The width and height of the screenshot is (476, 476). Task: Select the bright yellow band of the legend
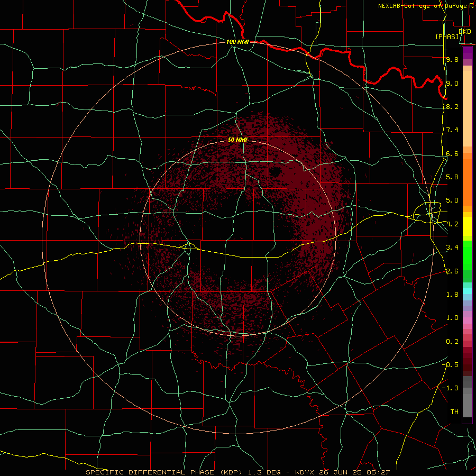pyautogui.click(x=467, y=226)
